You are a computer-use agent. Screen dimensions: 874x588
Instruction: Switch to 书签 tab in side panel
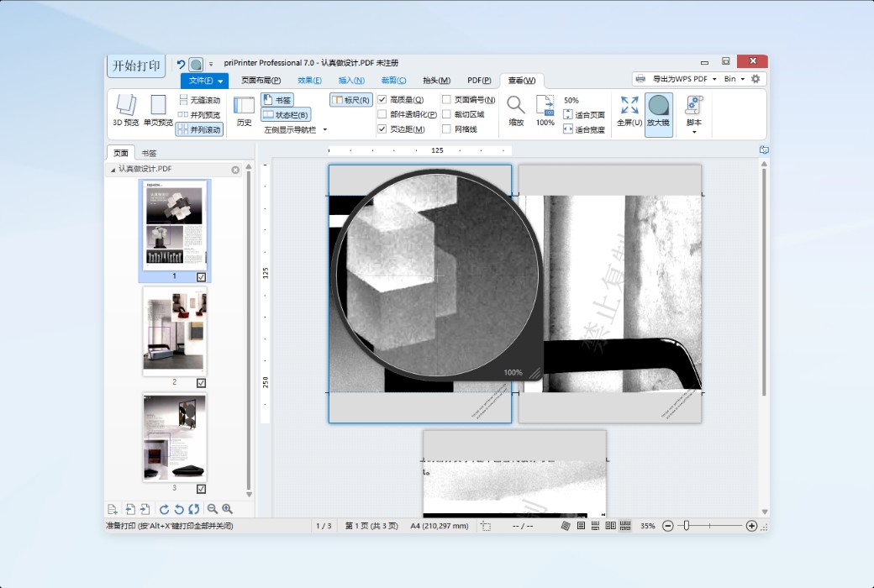pyautogui.click(x=149, y=153)
